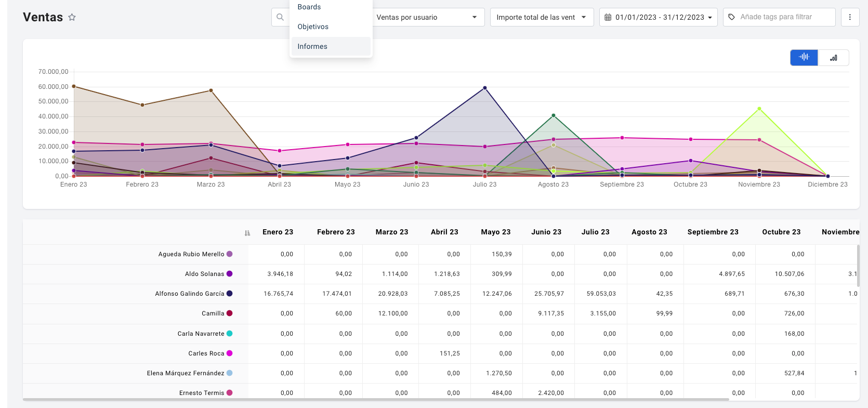Click the Junio 23 column header

point(546,232)
